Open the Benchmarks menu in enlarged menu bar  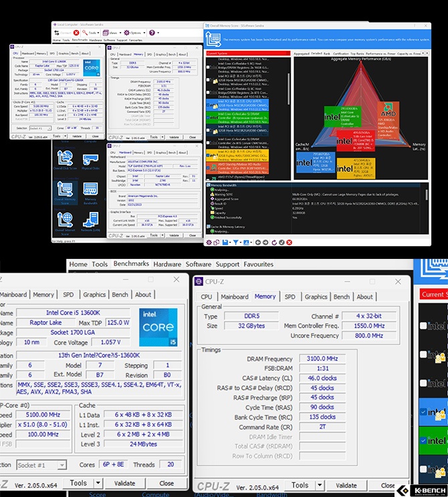131,264
